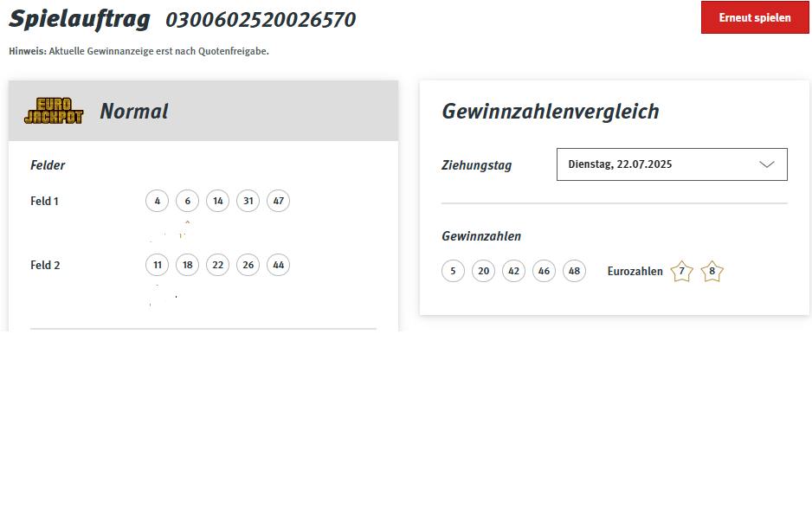Click the Normal game type header
Image resolution: width=812 pixels, height=527 pixels.
(x=134, y=112)
